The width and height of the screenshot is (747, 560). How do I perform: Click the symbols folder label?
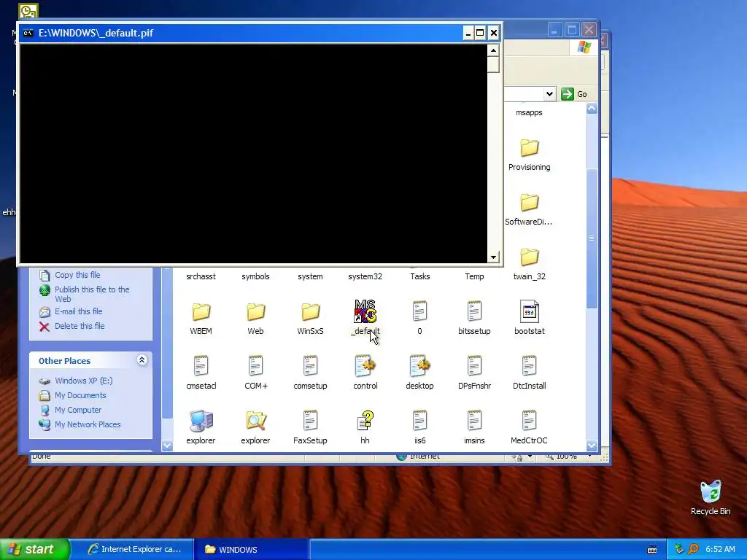point(255,276)
